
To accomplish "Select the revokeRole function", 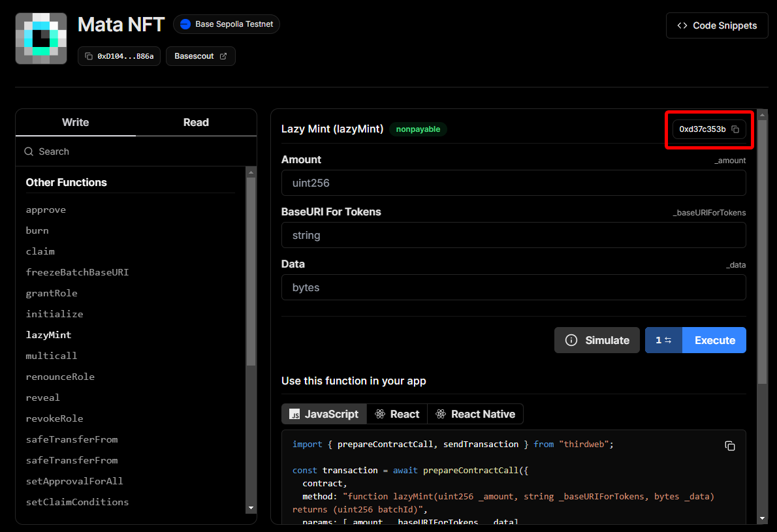I will [54, 418].
